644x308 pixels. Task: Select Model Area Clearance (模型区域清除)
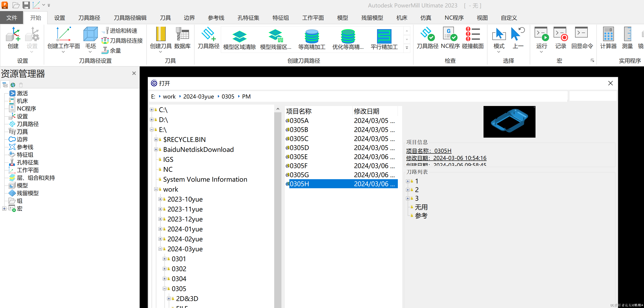pyautogui.click(x=240, y=39)
